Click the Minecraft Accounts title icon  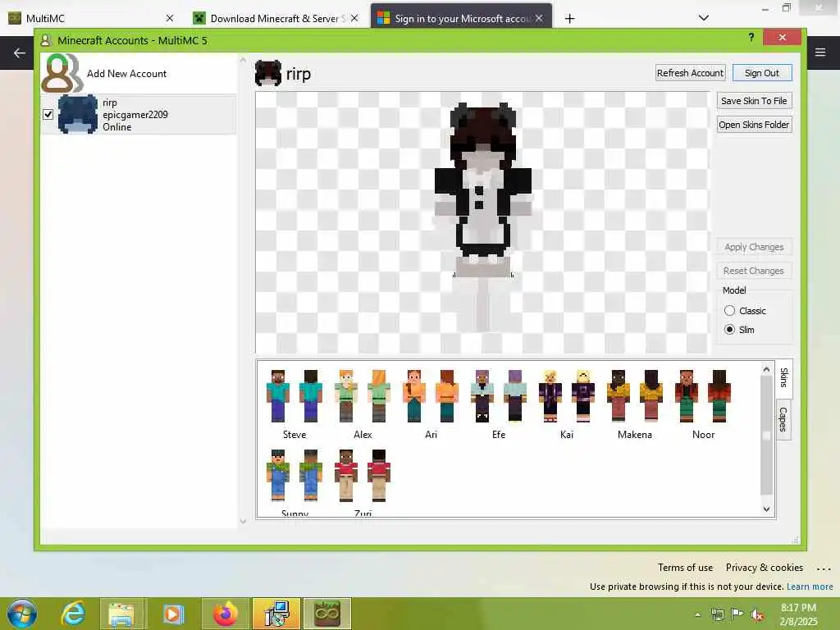pyautogui.click(x=46, y=40)
